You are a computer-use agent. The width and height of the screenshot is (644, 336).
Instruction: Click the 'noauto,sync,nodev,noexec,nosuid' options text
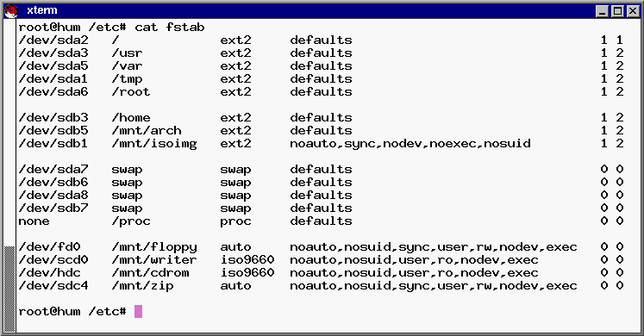[410, 144]
